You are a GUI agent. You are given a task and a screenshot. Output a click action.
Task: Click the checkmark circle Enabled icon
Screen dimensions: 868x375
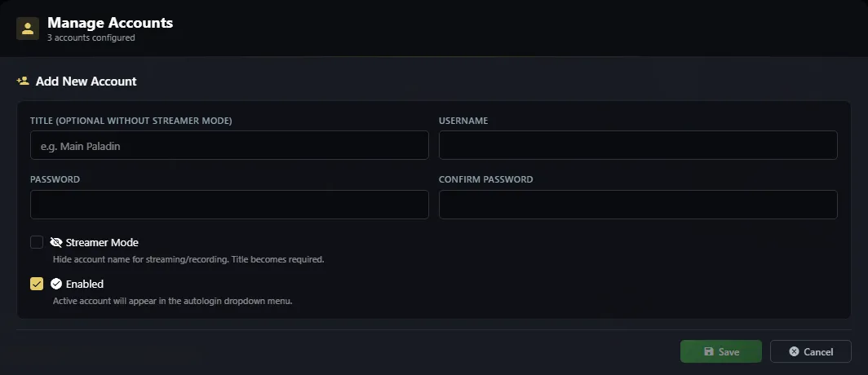56,284
